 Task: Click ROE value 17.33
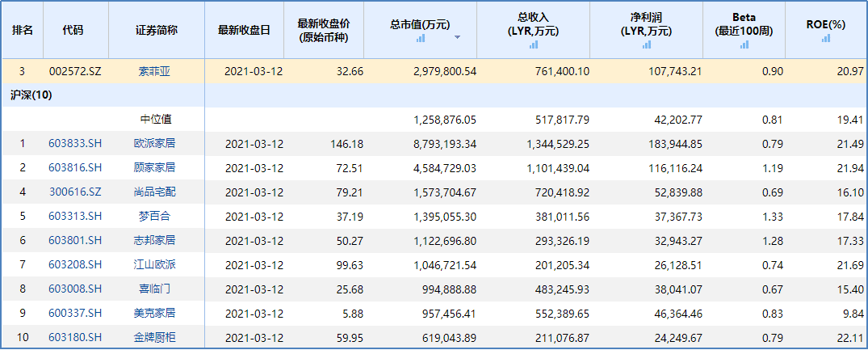click(x=851, y=240)
